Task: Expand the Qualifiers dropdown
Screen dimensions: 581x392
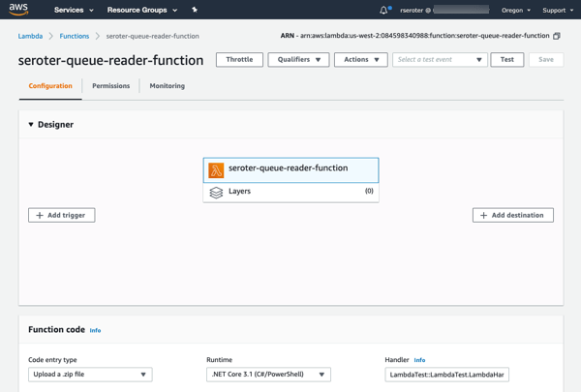Action: coord(298,59)
